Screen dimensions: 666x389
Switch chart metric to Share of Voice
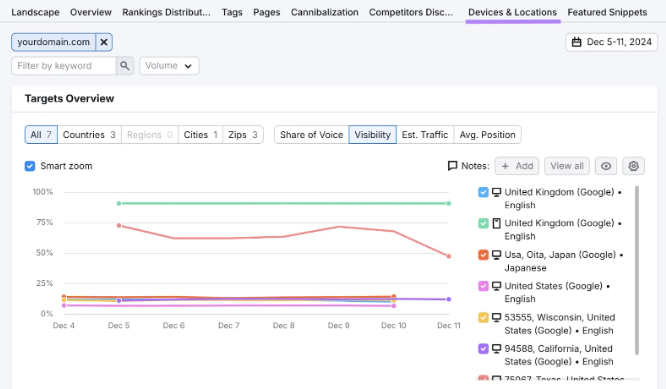pyautogui.click(x=311, y=135)
